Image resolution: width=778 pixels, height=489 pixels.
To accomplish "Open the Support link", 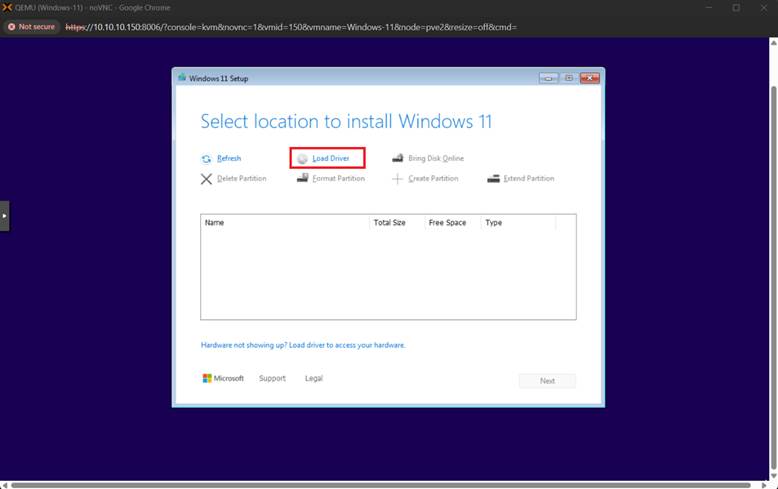I will 272,379.
